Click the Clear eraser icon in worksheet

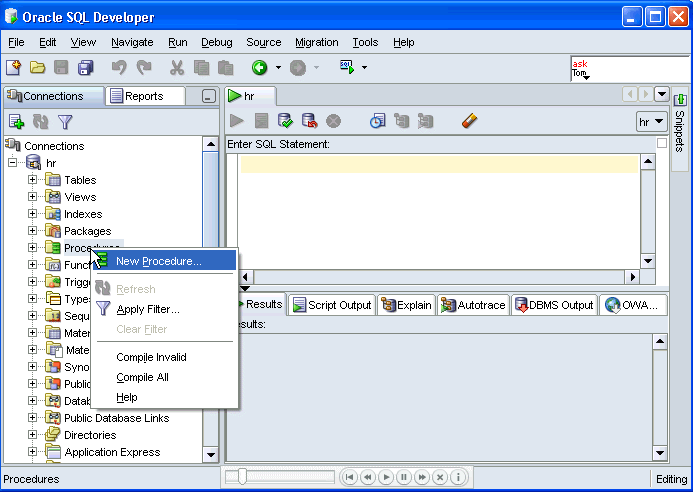[x=469, y=121]
